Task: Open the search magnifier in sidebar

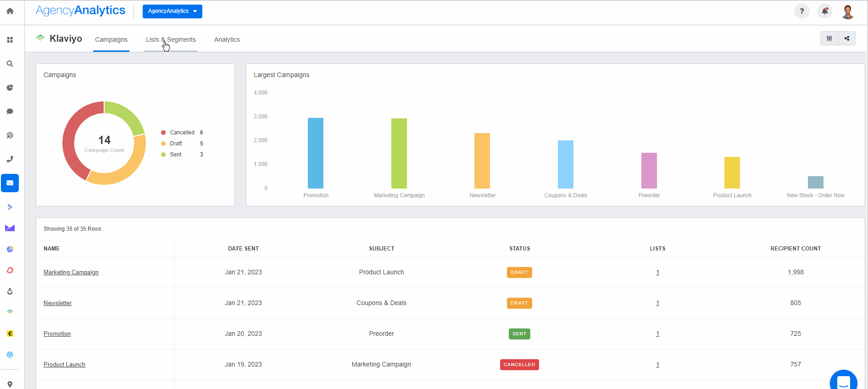Action: click(10, 64)
